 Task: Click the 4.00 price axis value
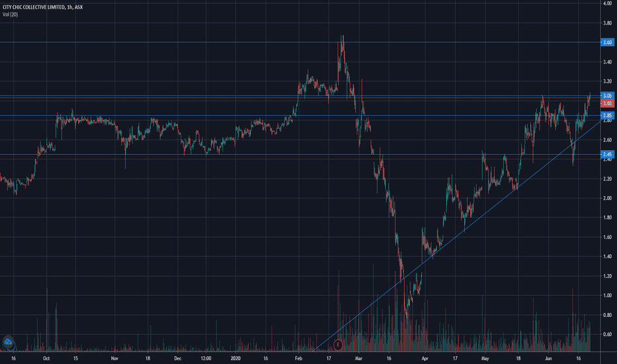tap(607, 3)
